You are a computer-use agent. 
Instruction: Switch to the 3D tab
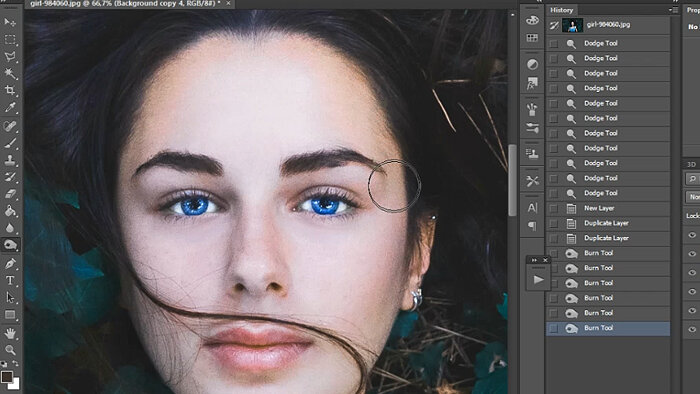(x=692, y=164)
